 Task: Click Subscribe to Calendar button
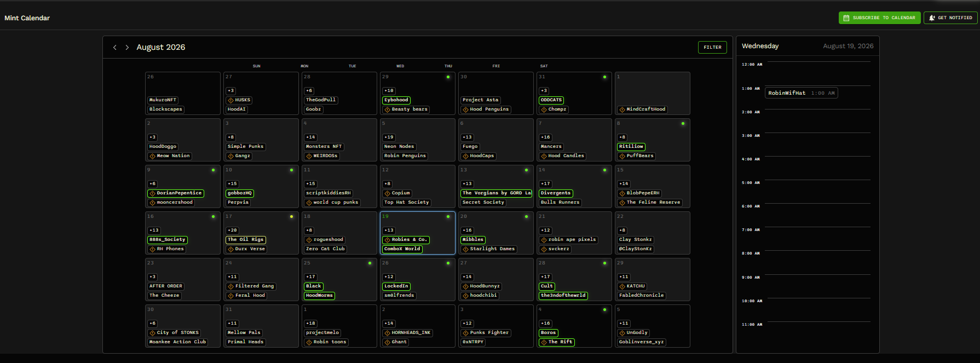coord(879,18)
